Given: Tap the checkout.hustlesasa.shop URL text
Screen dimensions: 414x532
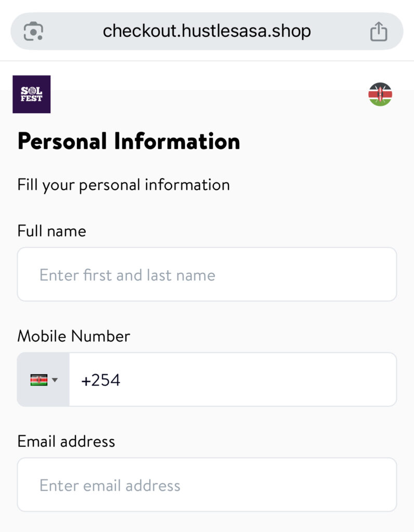Looking at the screenshot, I should point(206,31).
